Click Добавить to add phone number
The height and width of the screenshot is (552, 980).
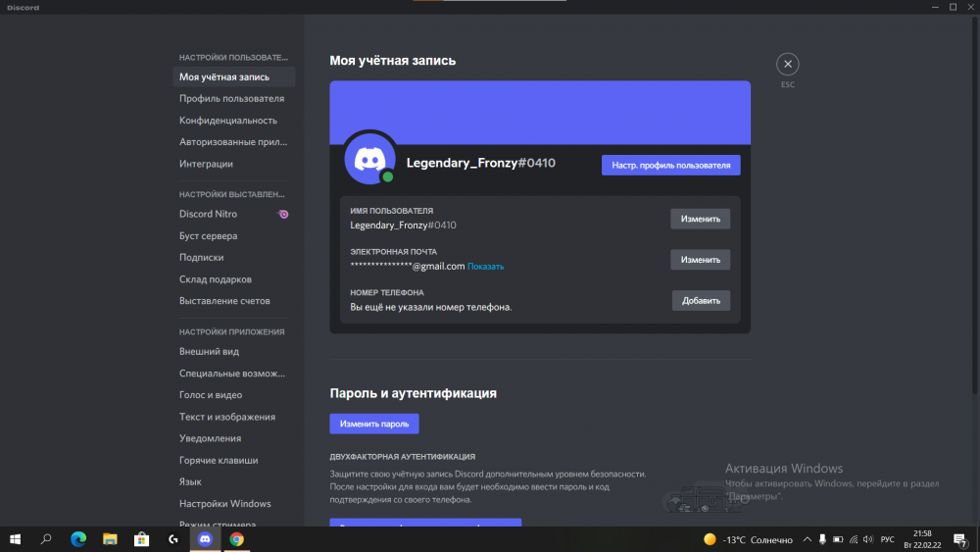pos(701,301)
